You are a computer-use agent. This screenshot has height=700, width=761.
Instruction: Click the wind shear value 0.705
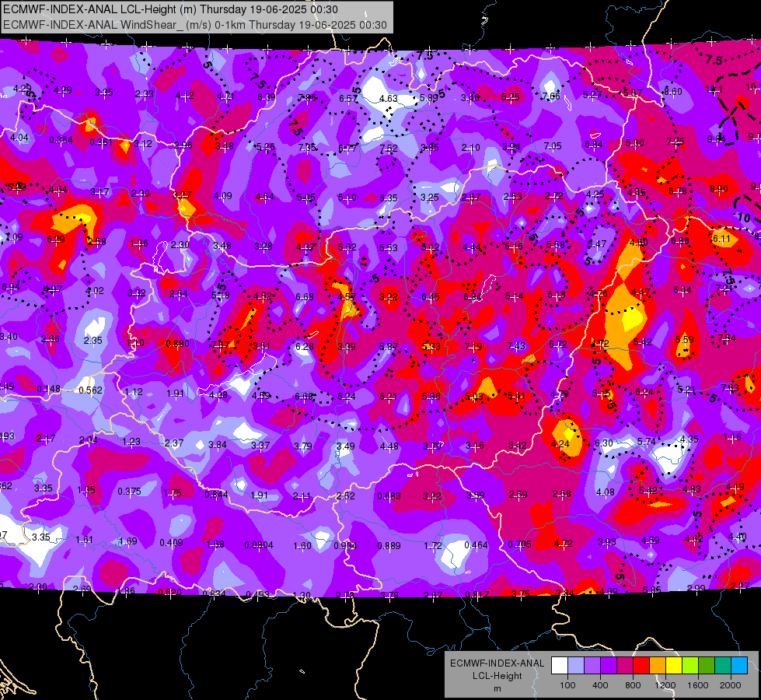(x=520, y=544)
